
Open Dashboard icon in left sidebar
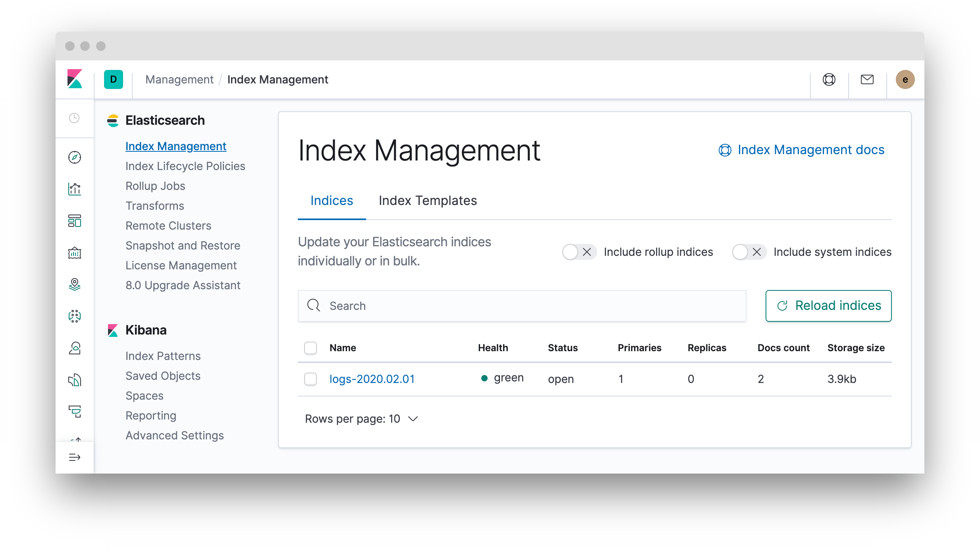(75, 221)
